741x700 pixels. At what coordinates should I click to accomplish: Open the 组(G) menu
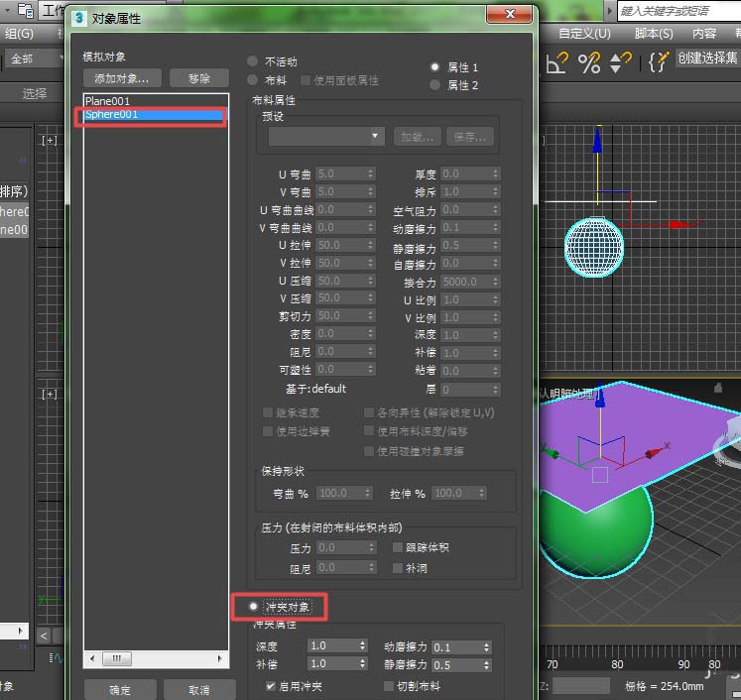(x=19, y=34)
